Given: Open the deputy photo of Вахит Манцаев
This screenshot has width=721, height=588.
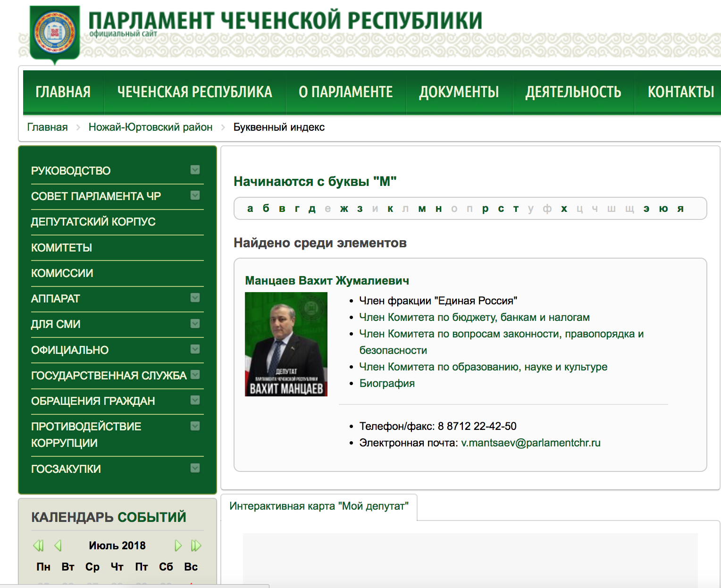Looking at the screenshot, I should (286, 344).
